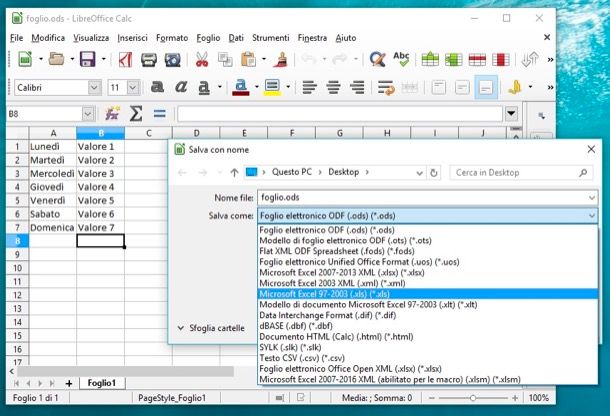Viewport: 610px width, 416px height.
Task: Run the Spelling check icon
Action: pyautogui.click(x=401, y=60)
